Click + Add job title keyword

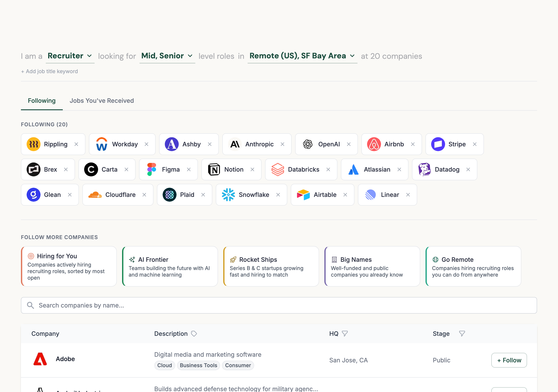coord(49,71)
